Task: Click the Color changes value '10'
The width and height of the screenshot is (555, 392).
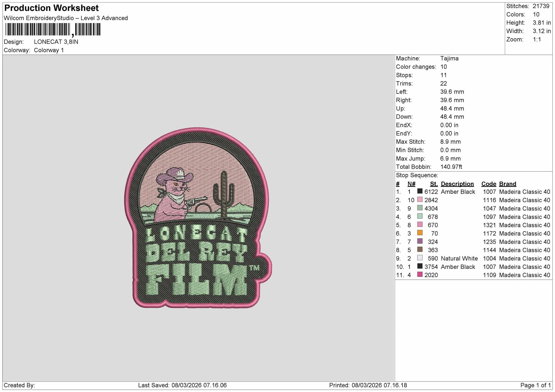Action: click(443, 67)
